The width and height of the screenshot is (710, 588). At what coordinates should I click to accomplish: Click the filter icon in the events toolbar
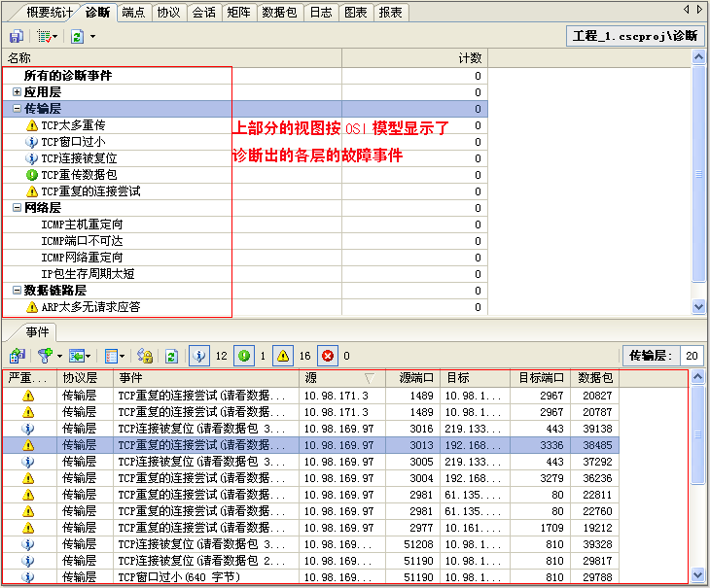click(x=45, y=356)
